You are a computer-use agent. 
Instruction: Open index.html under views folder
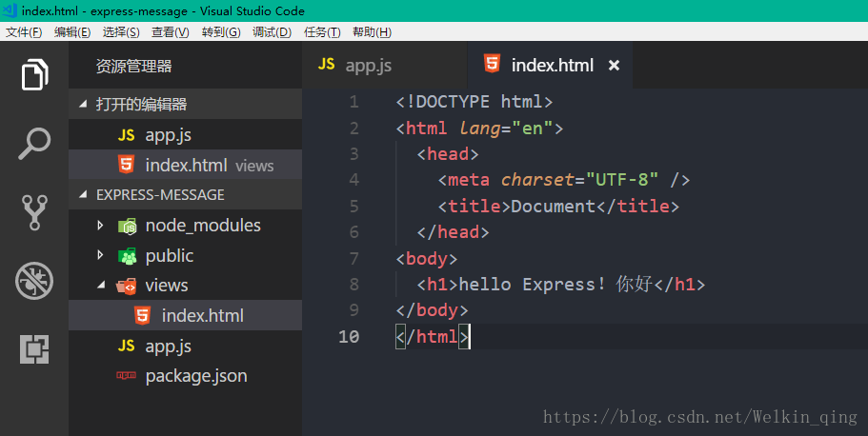186,315
